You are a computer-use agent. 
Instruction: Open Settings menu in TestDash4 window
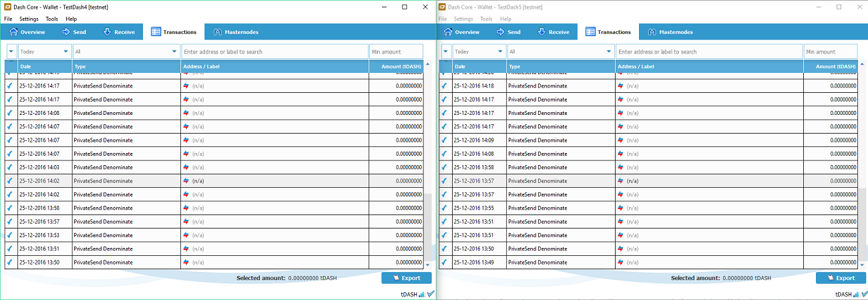(29, 19)
